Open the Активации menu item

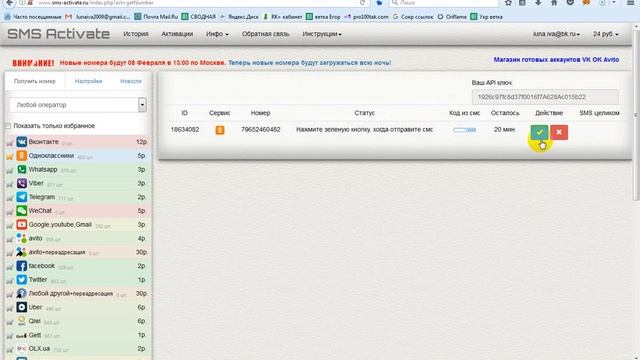pos(177,34)
